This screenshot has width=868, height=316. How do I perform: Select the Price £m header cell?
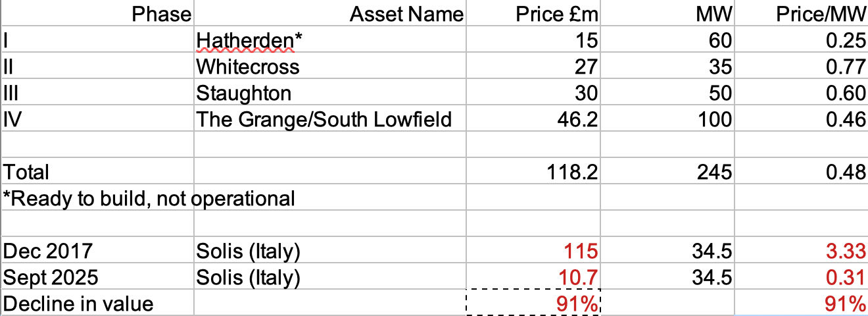click(x=557, y=14)
